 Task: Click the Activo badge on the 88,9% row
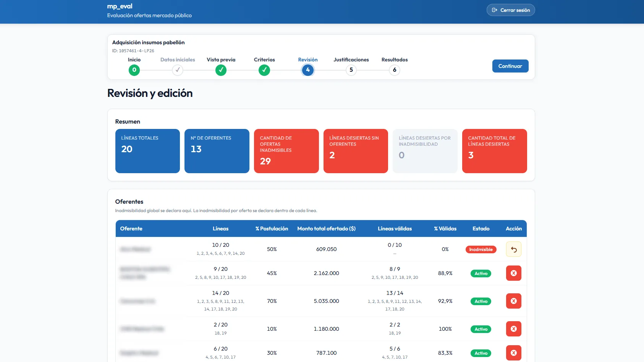(481, 273)
